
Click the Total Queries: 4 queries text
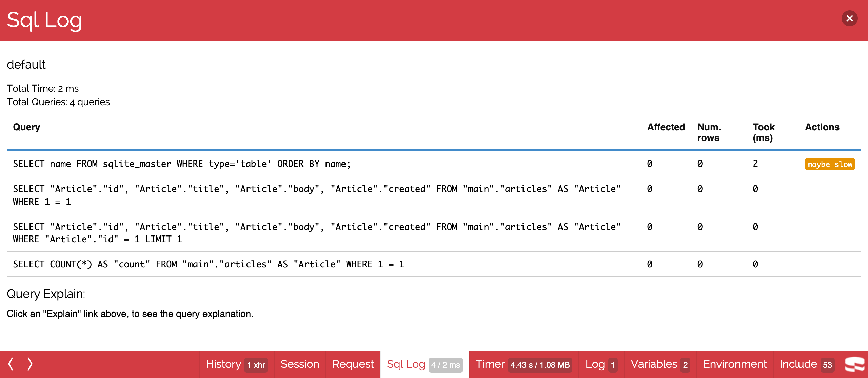point(58,102)
